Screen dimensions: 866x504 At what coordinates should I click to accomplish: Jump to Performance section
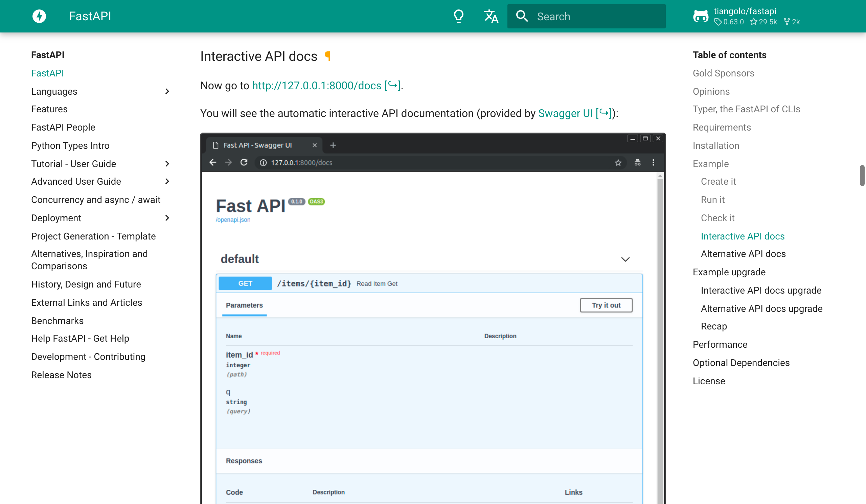(x=720, y=344)
